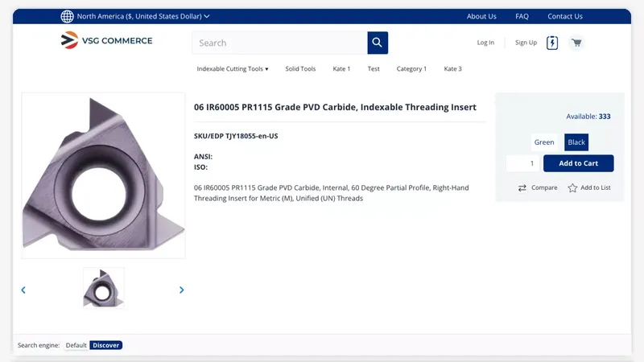Click the Compare arrows icon
Screen dimensions: 644x362
522,187
